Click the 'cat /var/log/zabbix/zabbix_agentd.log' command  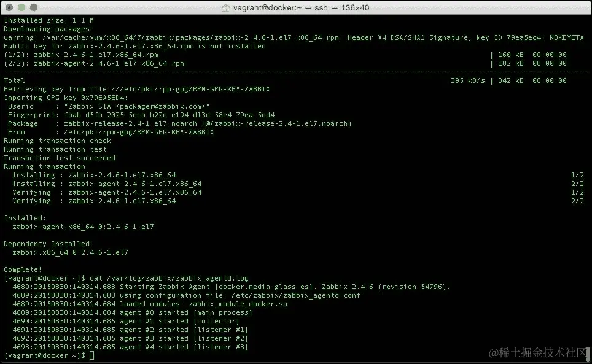point(169,279)
